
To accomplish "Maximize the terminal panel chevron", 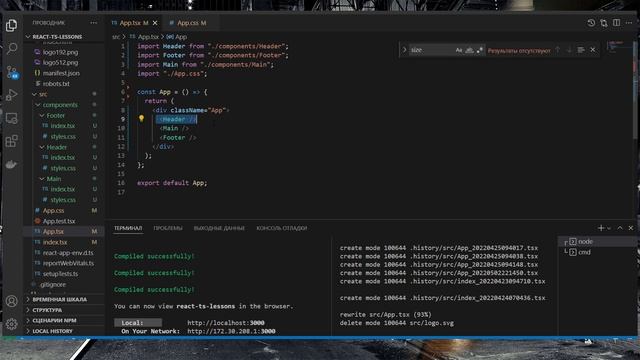I will pos(620,228).
